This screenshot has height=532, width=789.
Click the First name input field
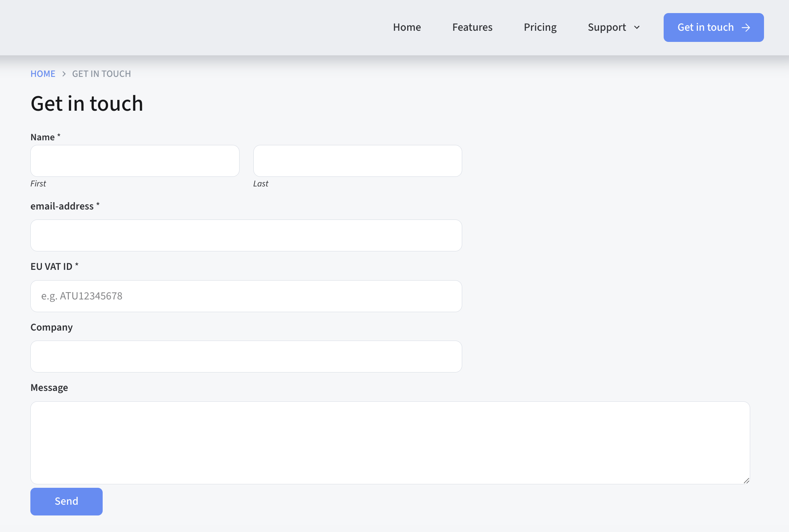[x=135, y=161]
